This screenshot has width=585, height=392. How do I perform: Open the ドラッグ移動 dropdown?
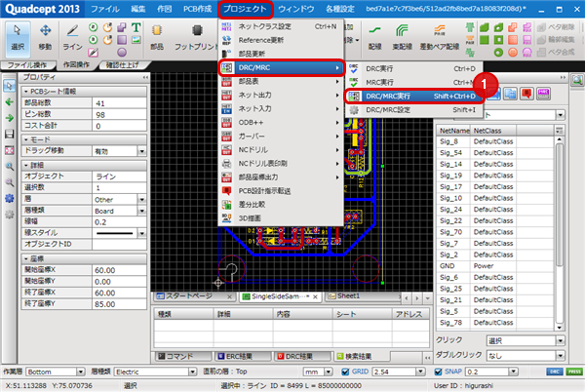click(x=141, y=151)
